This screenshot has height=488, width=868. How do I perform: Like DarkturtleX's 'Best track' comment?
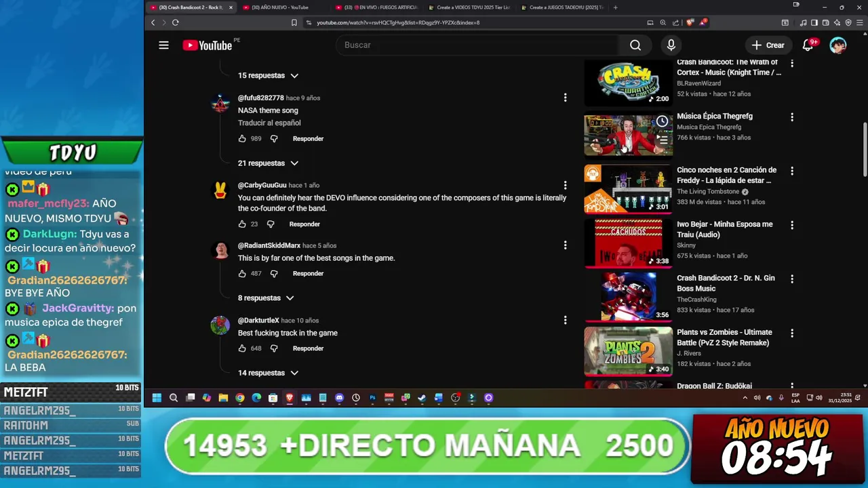(x=242, y=348)
